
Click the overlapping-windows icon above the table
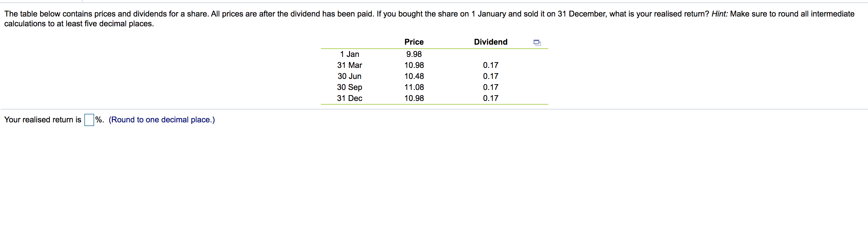[x=537, y=43]
